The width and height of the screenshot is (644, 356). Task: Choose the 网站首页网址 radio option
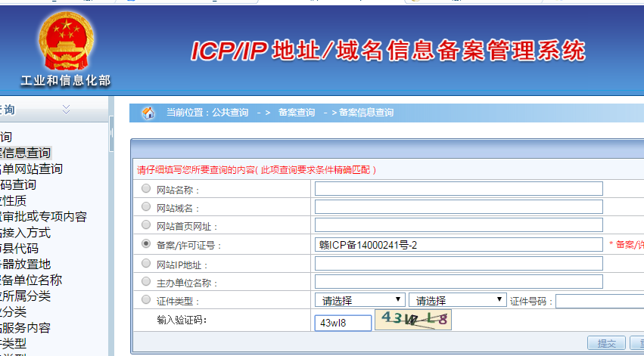(146, 225)
